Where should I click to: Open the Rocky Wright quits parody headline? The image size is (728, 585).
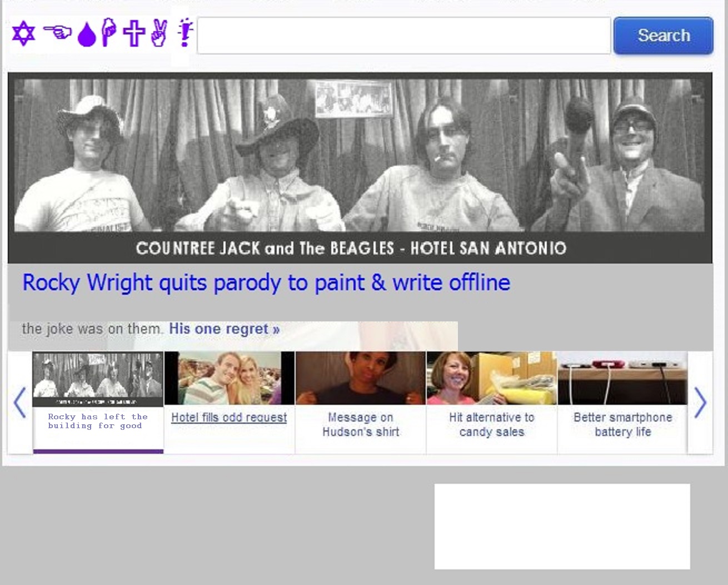tap(266, 282)
